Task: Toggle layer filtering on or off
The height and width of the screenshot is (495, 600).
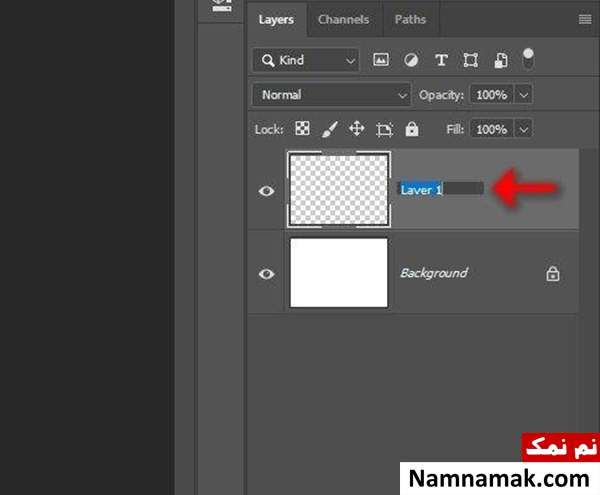Action: (x=528, y=59)
